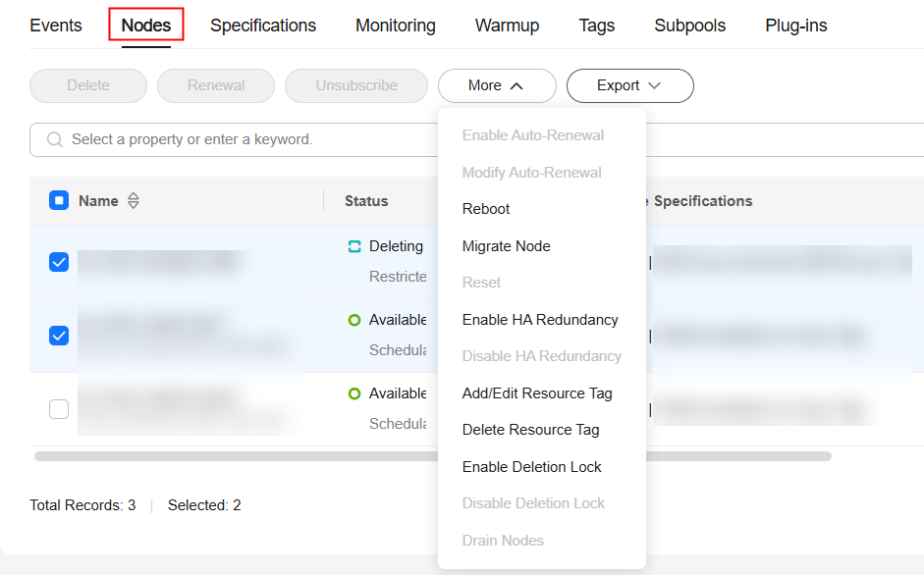Choose Reboot from the More menu
The width and height of the screenshot is (924, 575).
tap(486, 209)
